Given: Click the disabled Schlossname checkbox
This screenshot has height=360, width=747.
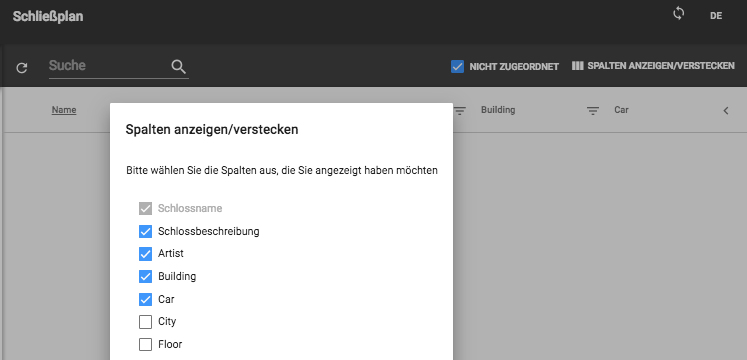Looking at the screenshot, I should pos(145,209).
